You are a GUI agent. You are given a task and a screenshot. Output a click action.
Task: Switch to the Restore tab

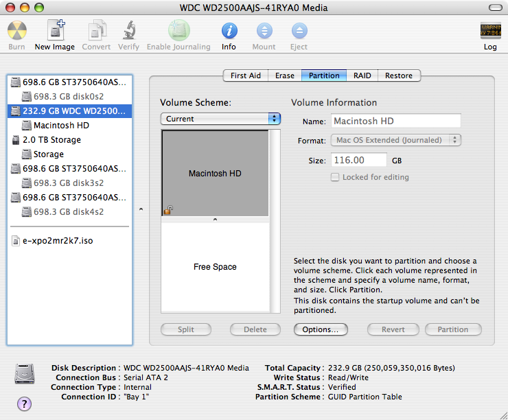click(399, 75)
